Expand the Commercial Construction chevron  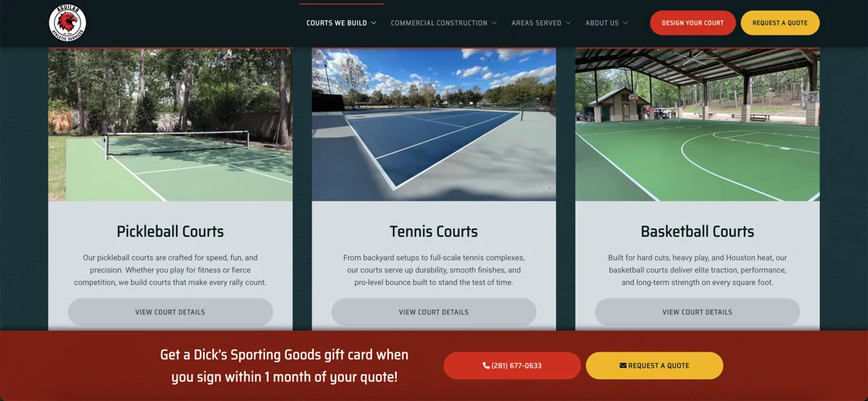494,23
